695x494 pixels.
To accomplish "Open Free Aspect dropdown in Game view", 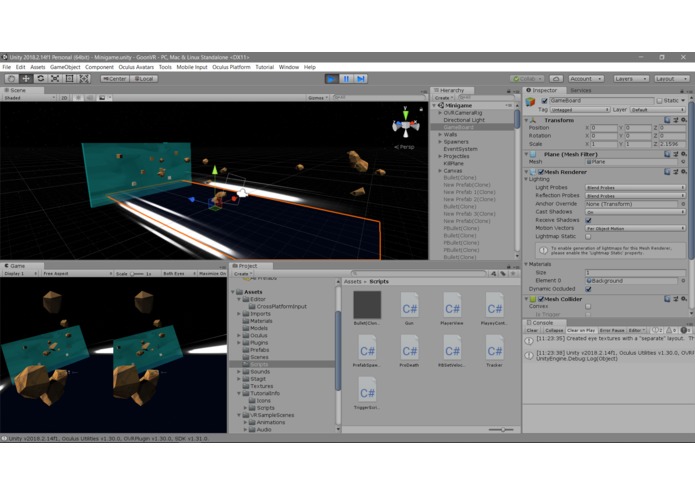I will (77, 274).
